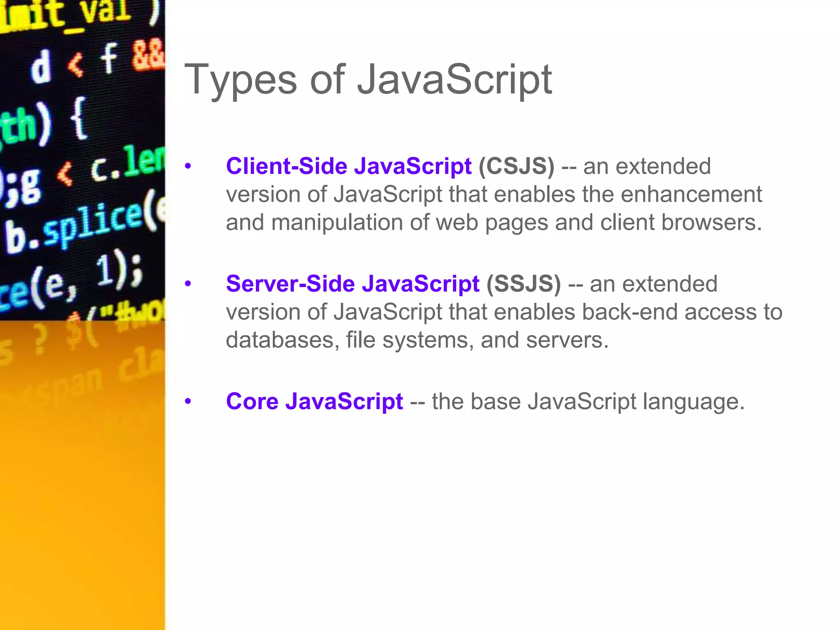The image size is (840, 630).
Task: Click the code photo on left side
Action: (82, 315)
